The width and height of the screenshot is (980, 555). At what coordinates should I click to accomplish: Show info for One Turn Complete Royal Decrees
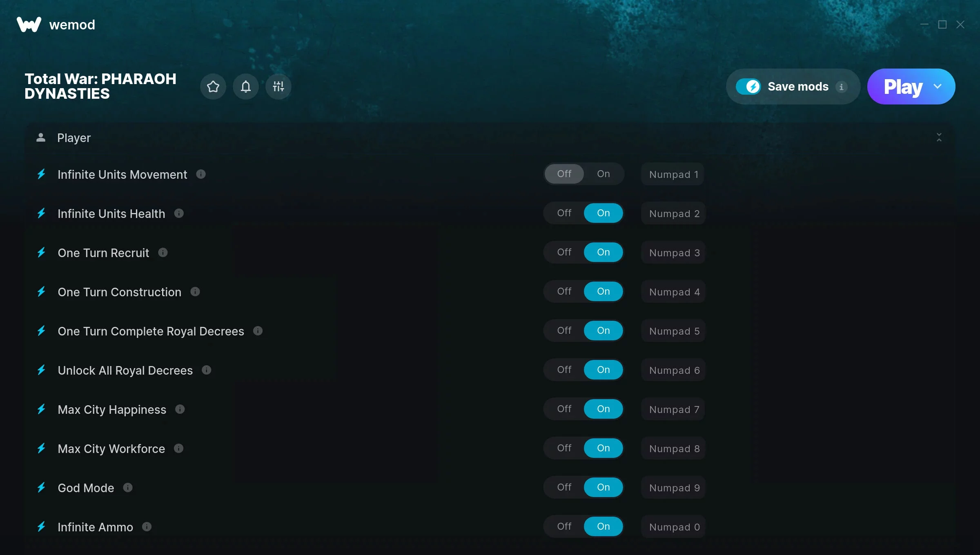click(258, 331)
